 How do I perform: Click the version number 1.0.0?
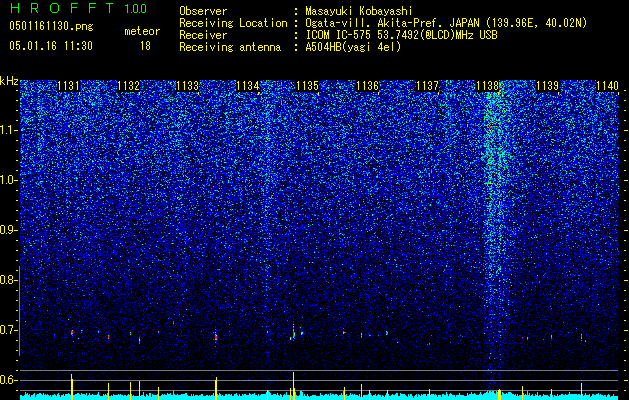click(x=135, y=9)
